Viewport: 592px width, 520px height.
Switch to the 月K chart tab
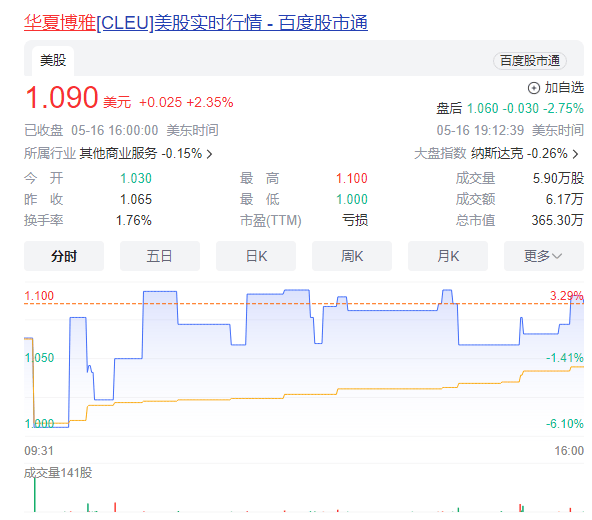click(448, 256)
